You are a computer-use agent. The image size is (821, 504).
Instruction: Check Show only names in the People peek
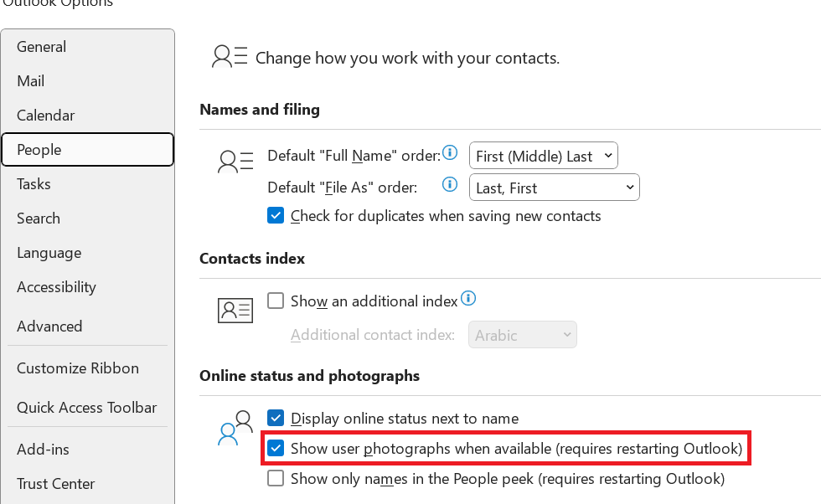pyautogui.click(x=276, y=478)
